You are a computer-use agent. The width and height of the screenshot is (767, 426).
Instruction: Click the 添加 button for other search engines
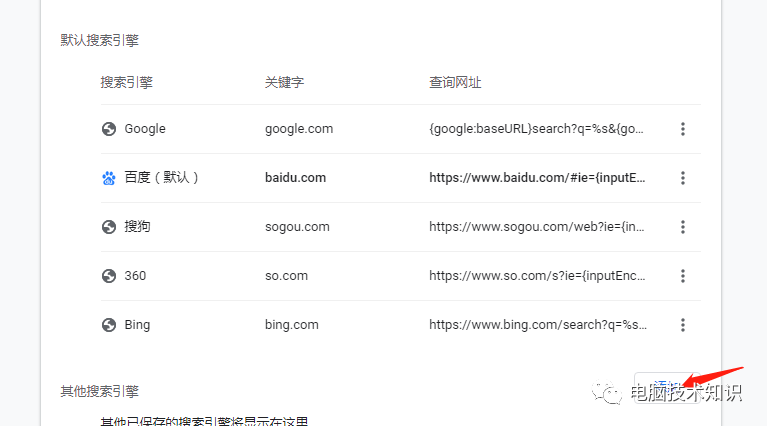668,388
